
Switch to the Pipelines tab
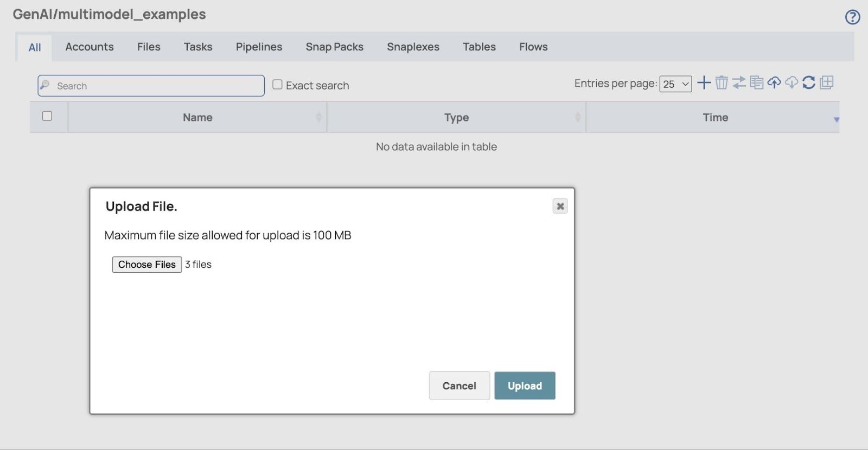pos(259,47)
